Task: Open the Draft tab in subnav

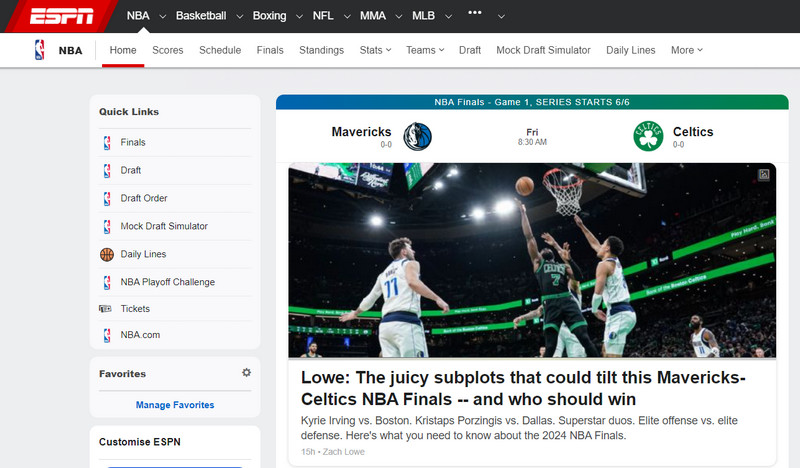Action: [470, 50]
